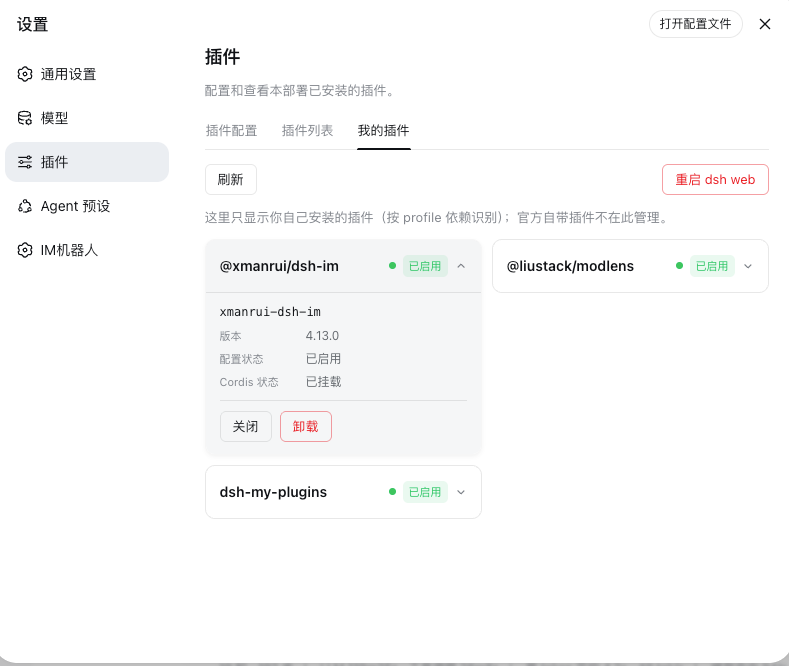This screenshot has width=789, height=666.
Task: Click green status dot on @xmanrui/dsh-im
Action: click(x=392, y=266)
